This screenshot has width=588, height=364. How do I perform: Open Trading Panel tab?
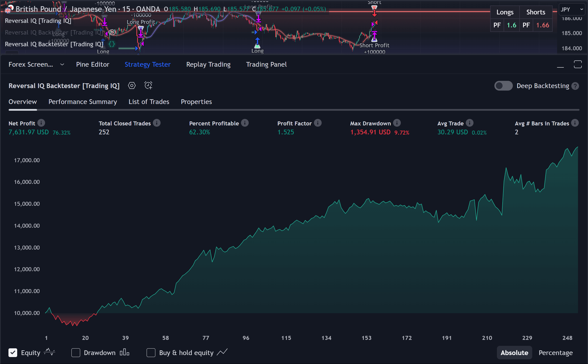[266, 64]
